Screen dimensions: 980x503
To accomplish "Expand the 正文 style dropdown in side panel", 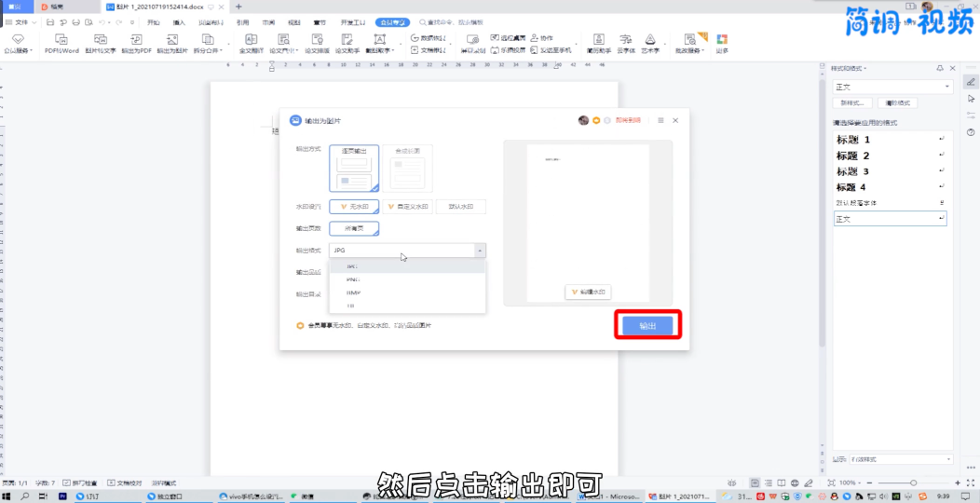I will pyautogui.click(x=947, y=86).
